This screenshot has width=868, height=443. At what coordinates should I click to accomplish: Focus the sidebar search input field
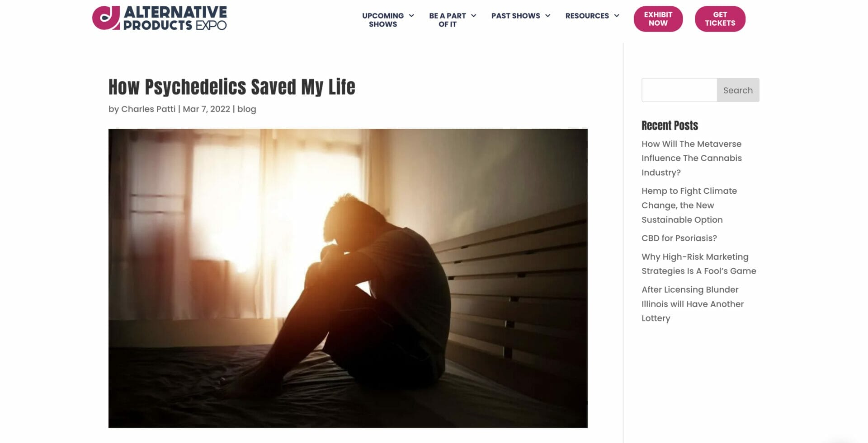pos(679,90)
